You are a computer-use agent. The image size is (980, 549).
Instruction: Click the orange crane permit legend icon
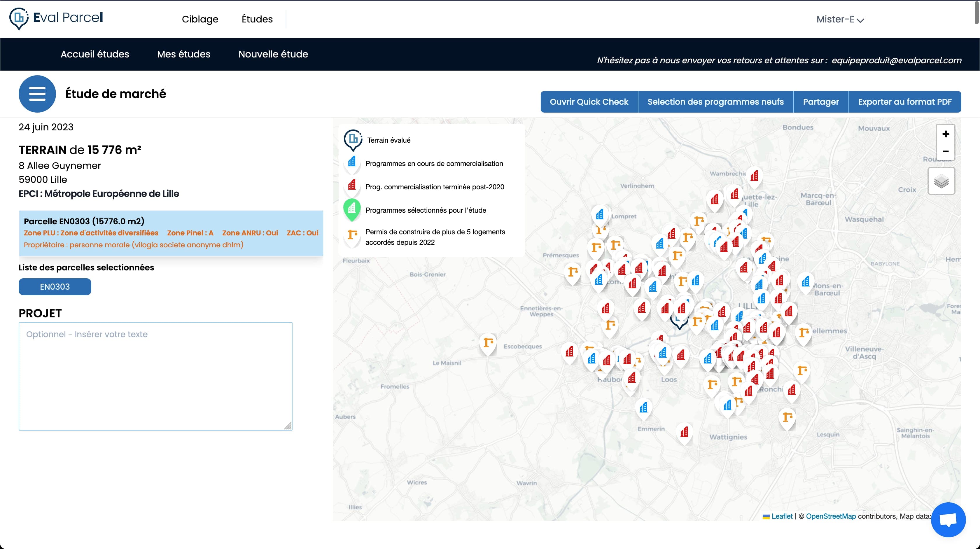[x=352, y=236]
